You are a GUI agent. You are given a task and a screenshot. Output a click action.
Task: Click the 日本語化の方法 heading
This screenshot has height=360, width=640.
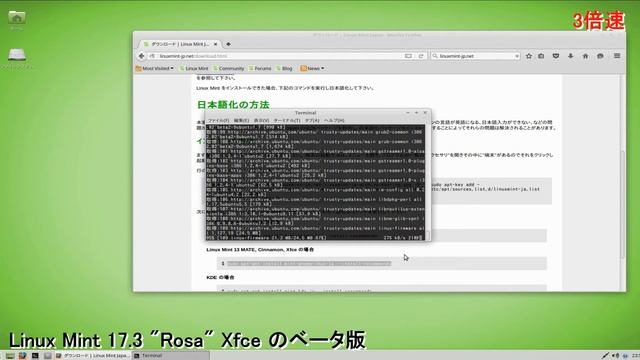click(233, 105)
